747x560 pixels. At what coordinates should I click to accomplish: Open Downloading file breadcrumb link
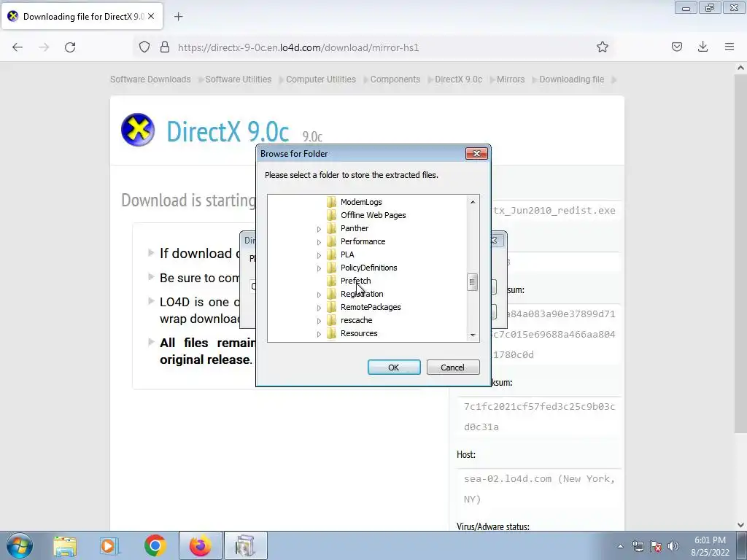(x=571, y=79)
